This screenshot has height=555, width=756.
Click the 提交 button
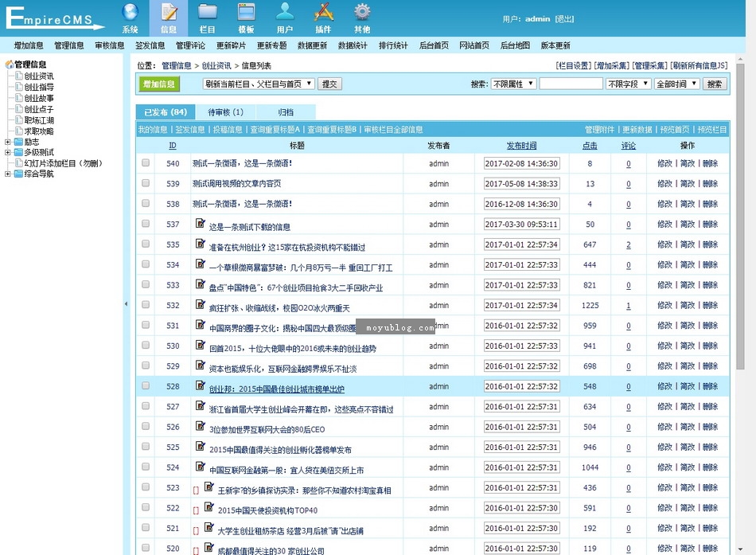click(x=329, y=84)
